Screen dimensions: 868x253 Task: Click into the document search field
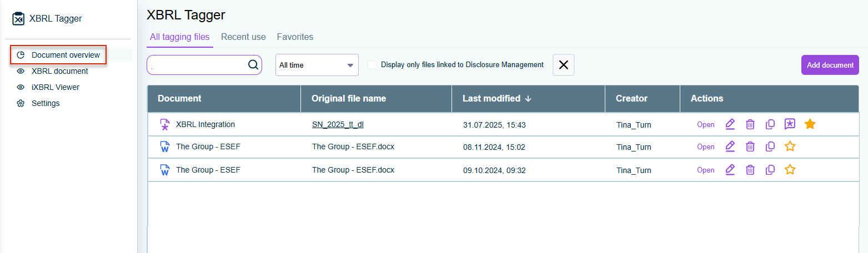(197, 65)
